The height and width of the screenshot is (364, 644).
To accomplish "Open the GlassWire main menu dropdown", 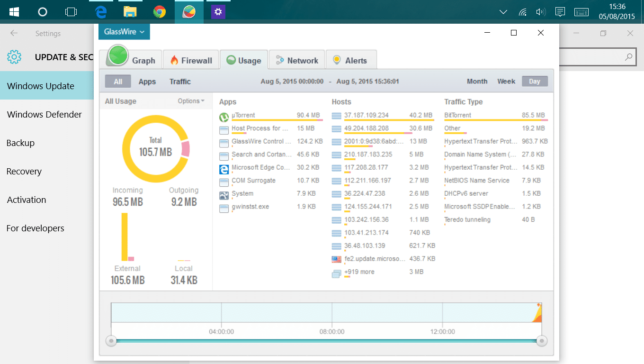I will [124, 32].
